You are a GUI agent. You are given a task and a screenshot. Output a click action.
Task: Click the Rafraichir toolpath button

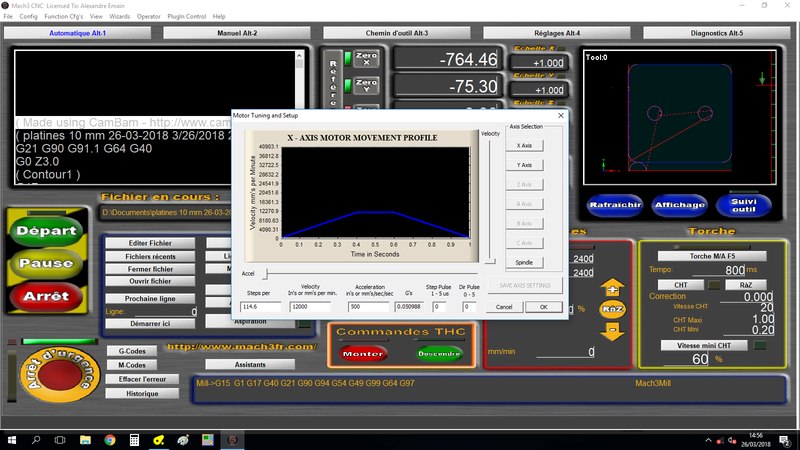coord(615,205)
